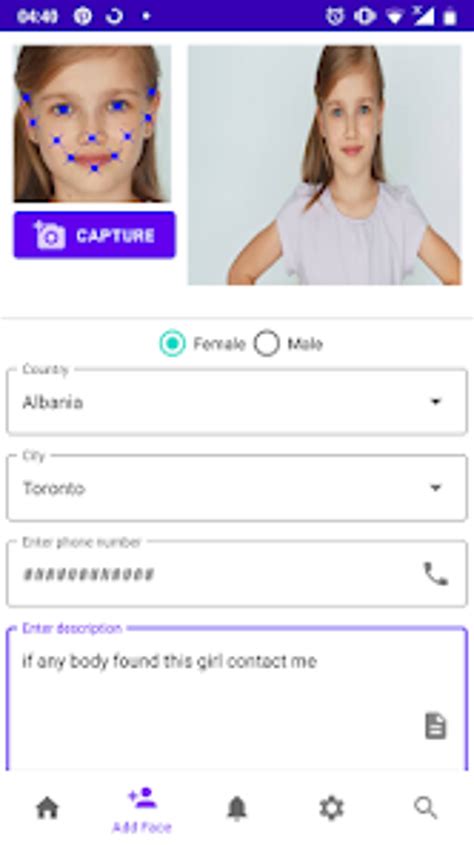Image resolution: width=474 pixels, height=845 pixels.
Task: Select the Male radio button
Action: 267,343
